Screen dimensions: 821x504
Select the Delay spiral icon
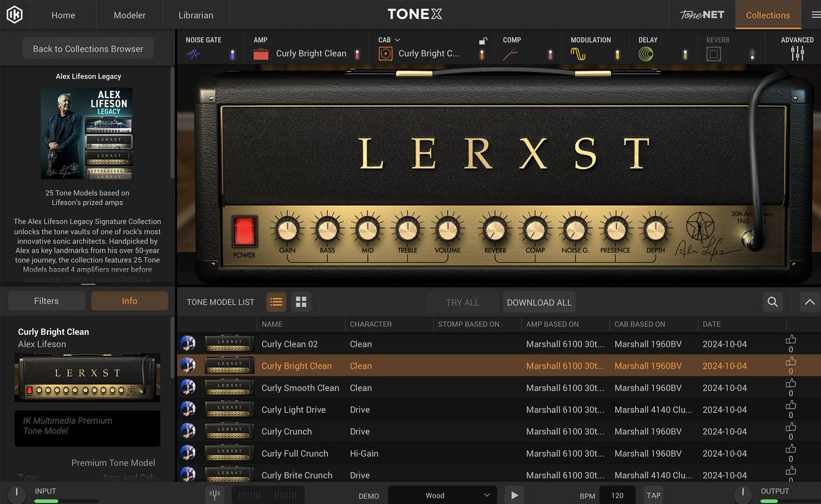pyautogui.click(x=646, y=54)
